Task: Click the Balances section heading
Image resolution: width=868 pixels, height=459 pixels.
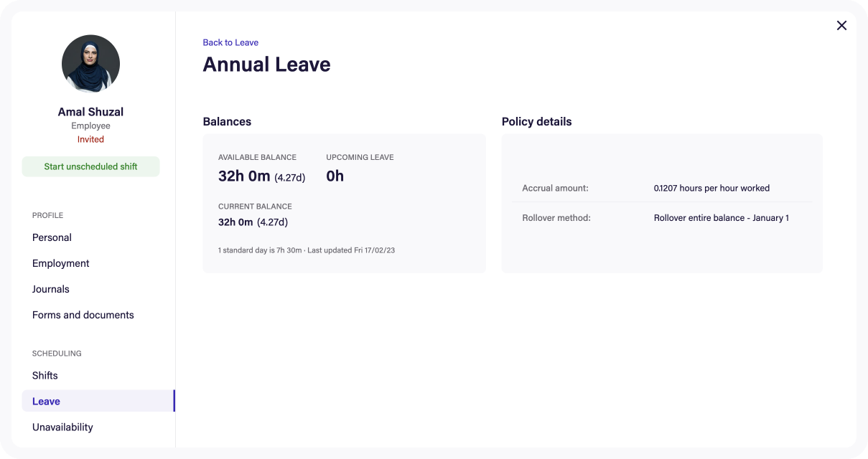Action: [x=227, y=121]
